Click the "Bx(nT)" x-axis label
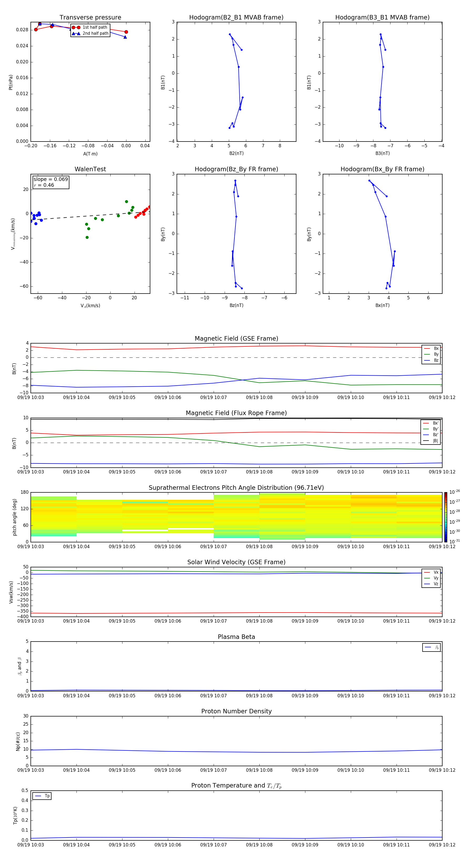Viewport: 473px width, 868px height. (x=382, y=305)
